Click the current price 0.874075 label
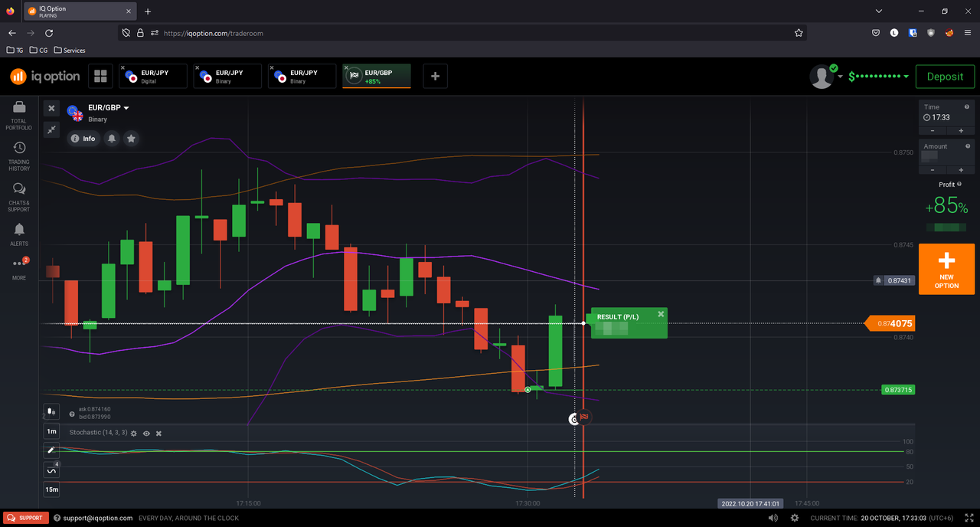This screenshot has height=527, width=980. coord(889,323)
